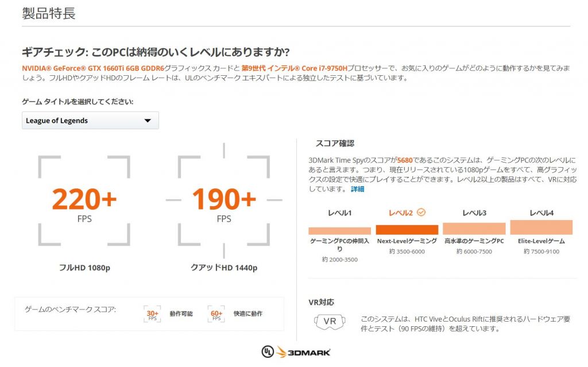This screenshot has width=588, height=367.
Task: Open the 詳細 details link
Action: click(x=357, y=189)
